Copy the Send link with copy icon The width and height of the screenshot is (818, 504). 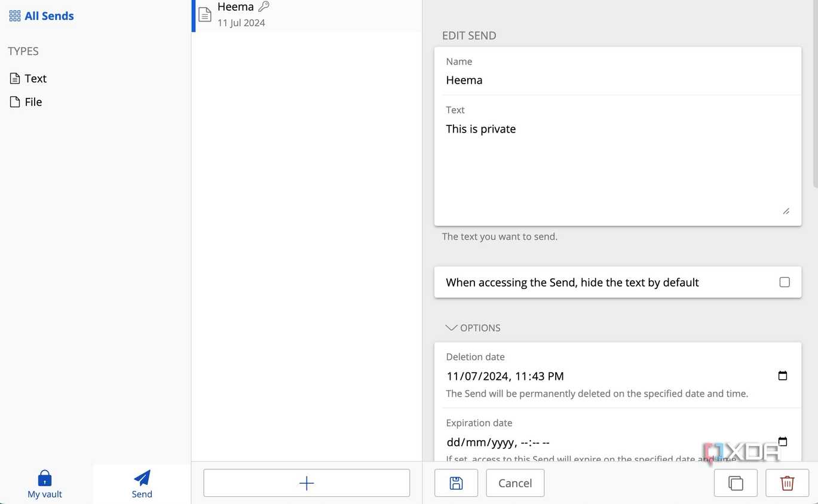[736, 483]
